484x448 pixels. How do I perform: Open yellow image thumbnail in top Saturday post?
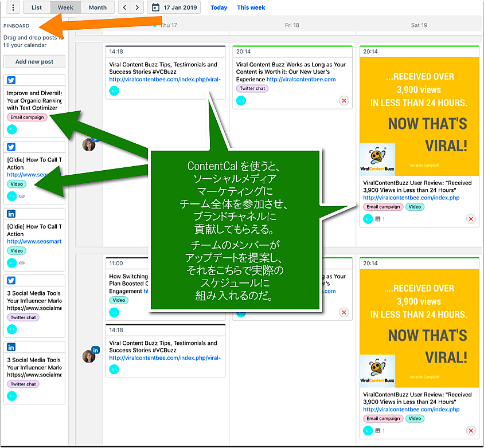point(419,111)
